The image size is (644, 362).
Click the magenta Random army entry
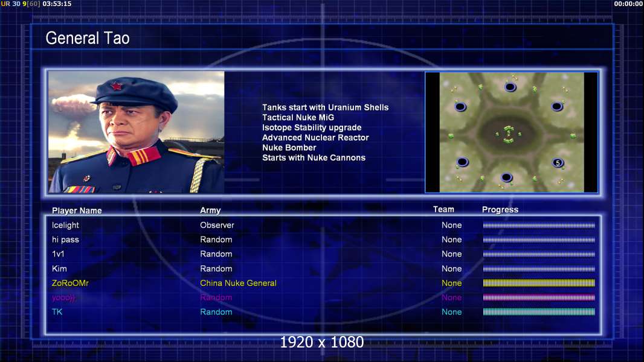pos(216,297)
